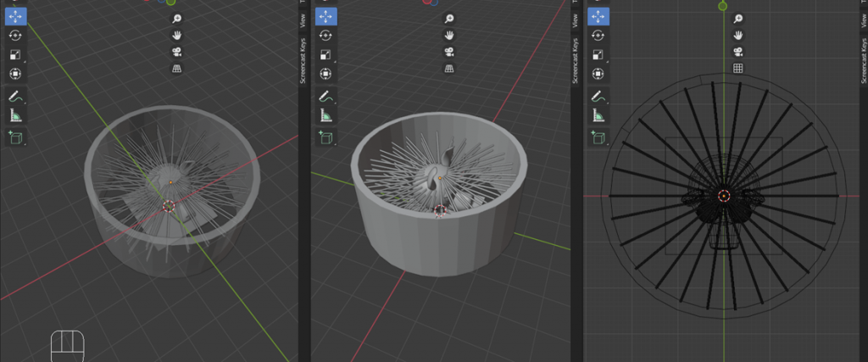The image size is (868, 362).
Task: Click the zoom magnifier in right viewport
Action: click(x=738, y=19)
